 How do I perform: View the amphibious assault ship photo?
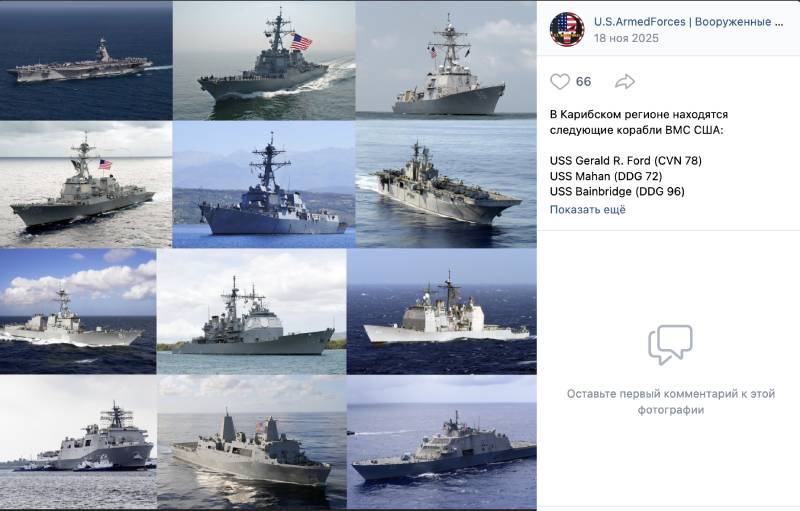click(x=446, y=185)
